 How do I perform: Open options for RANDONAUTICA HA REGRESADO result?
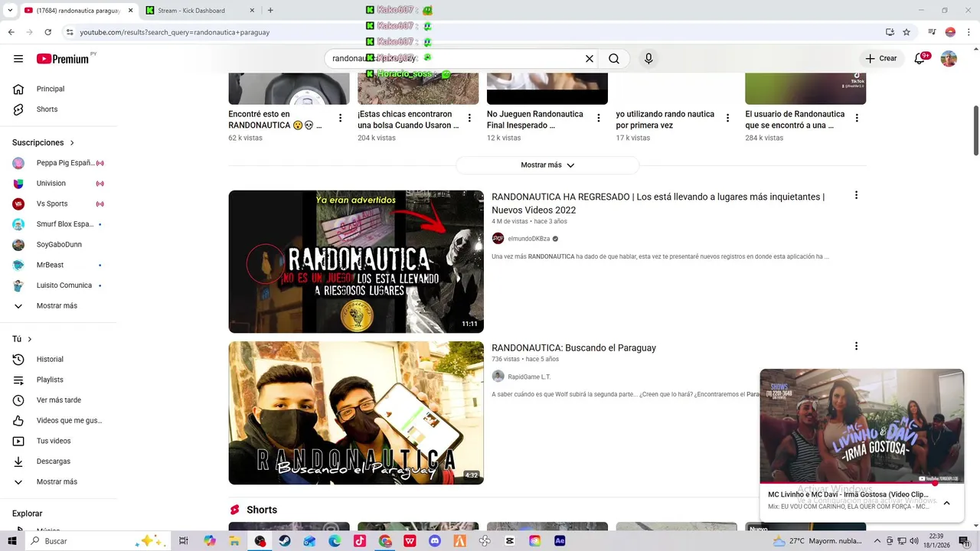coord(856,196)
